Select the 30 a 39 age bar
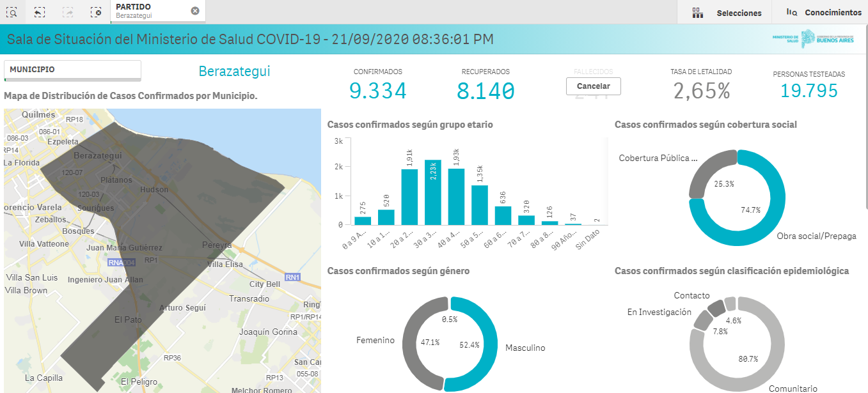 pos(433,192)
